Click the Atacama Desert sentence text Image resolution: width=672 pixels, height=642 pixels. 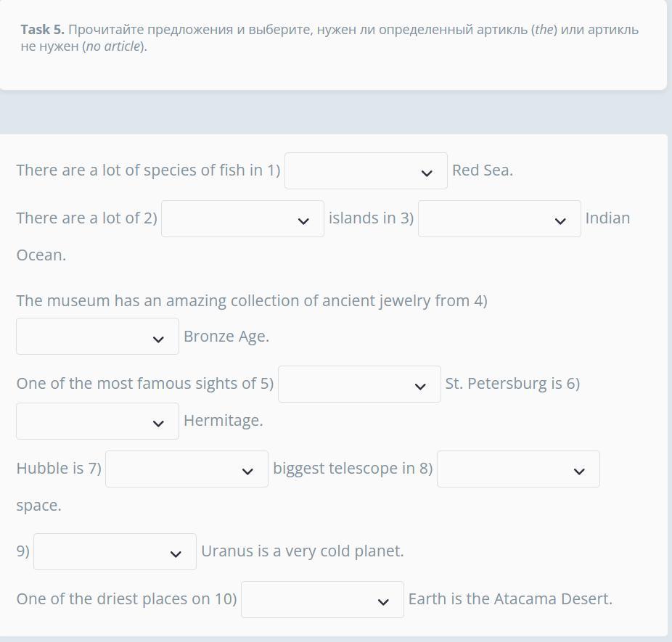click(x=510, y=598)
